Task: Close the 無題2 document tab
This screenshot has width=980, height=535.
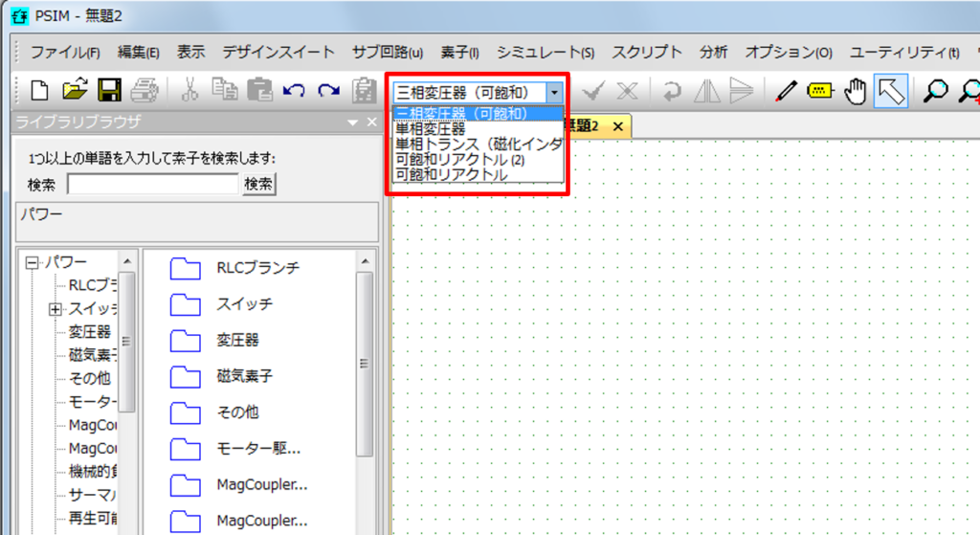Action: pyautogui.click(x=617, y=126)
